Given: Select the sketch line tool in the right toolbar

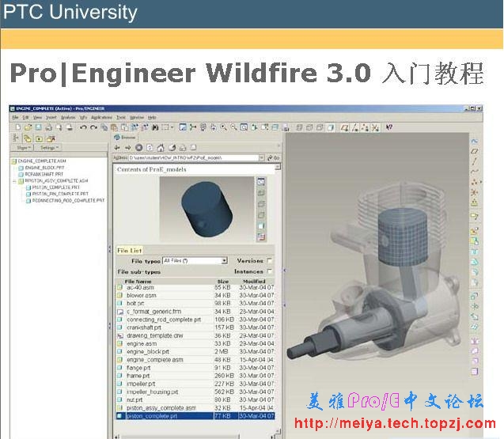Looking at the screenshot, I should click(x=475, y=161).
